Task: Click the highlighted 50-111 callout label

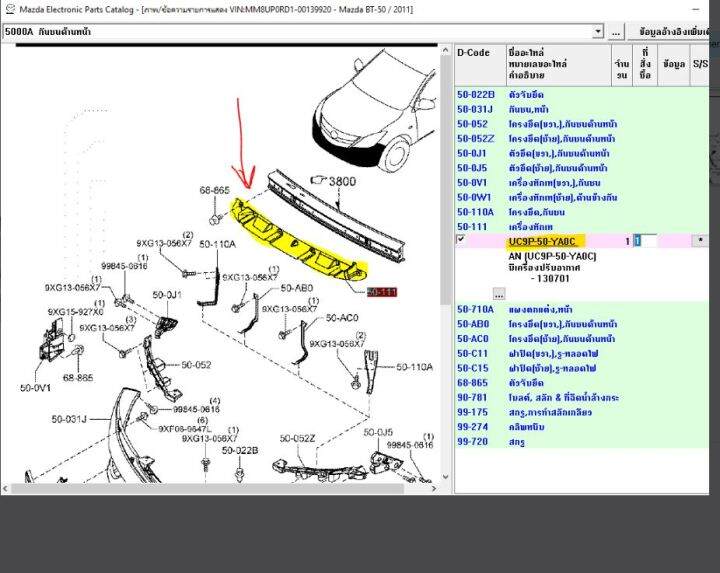Action: 382,292
